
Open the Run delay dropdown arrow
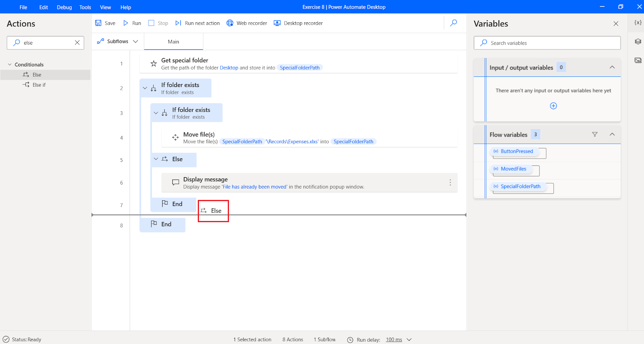(x=409, y=340)
